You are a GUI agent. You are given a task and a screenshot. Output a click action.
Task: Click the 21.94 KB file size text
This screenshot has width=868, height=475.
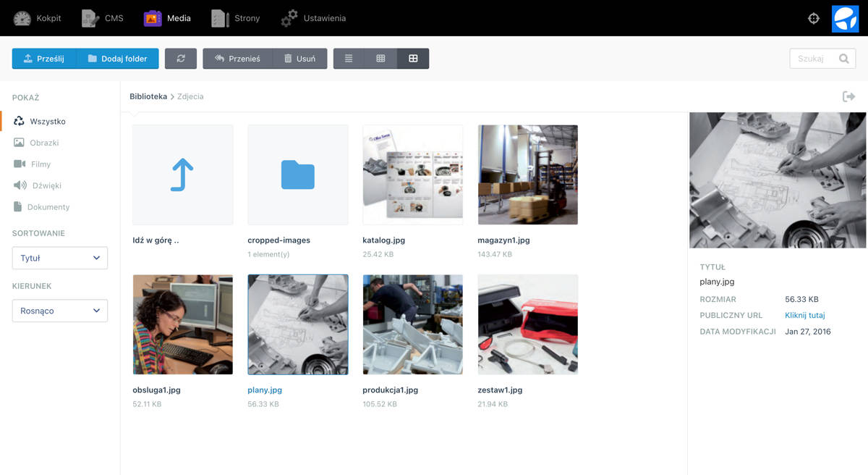pos(493,404)
